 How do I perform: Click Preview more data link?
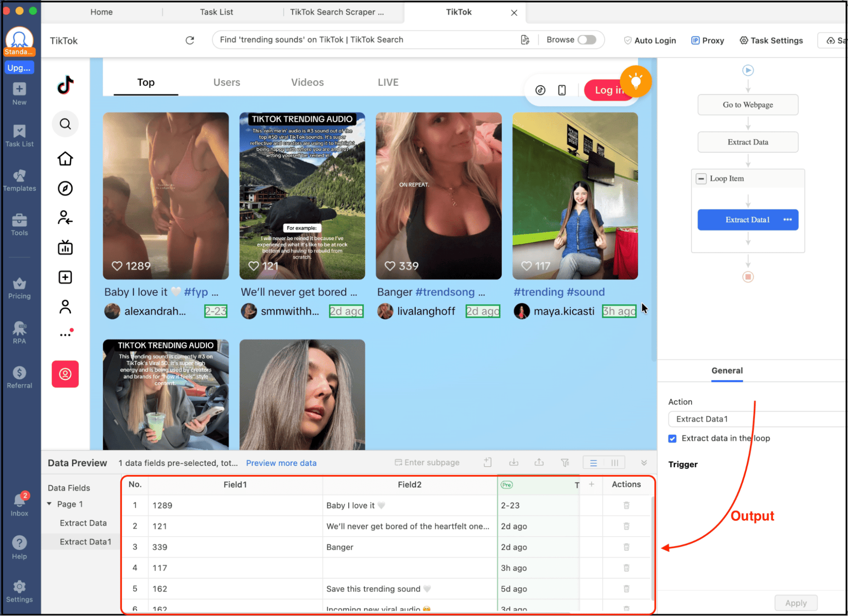point(281,463)
